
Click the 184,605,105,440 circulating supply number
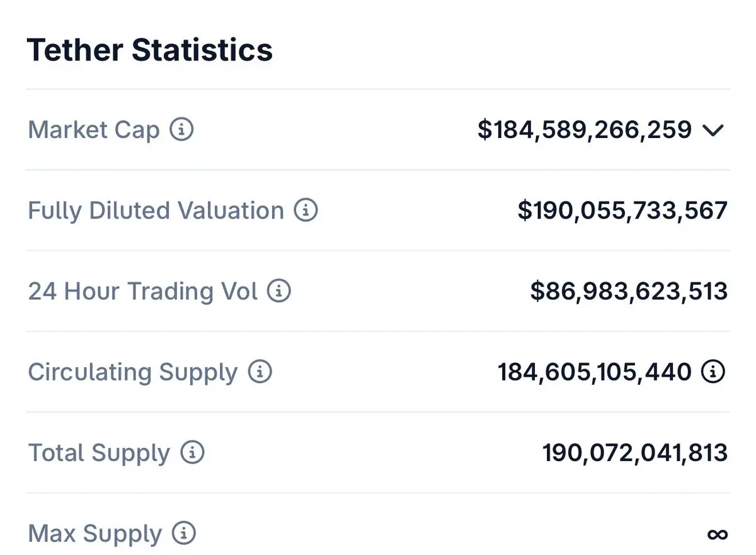[595, 372]
